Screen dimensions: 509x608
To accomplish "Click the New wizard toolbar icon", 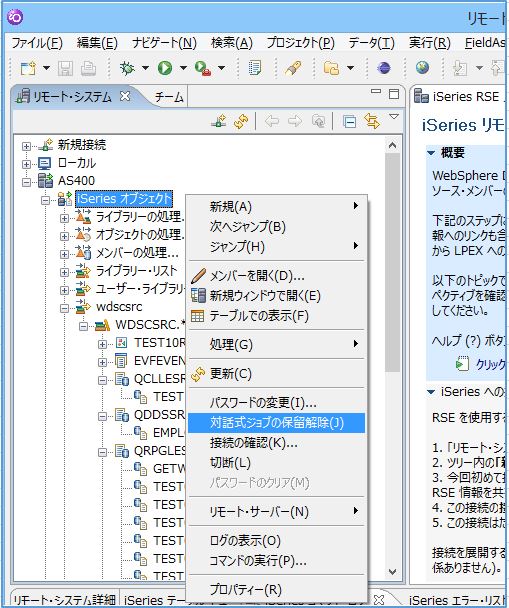I will click(28, 68).
